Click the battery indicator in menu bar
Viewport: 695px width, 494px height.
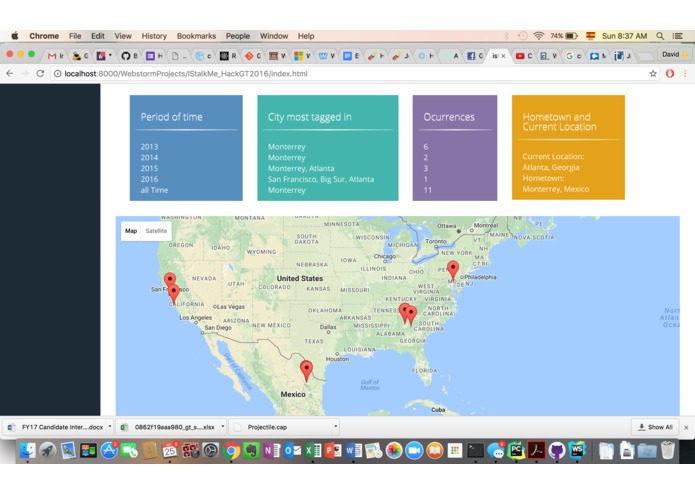click(564, 36)
